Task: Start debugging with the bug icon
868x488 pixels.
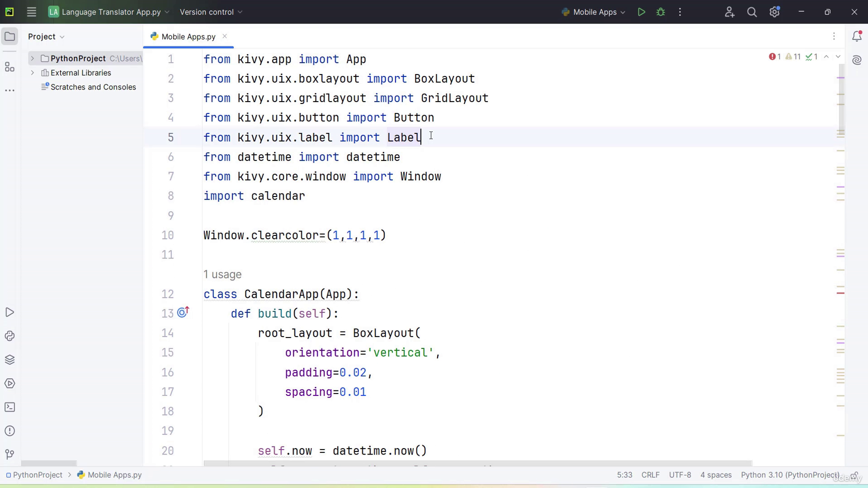Action: [x=660, y=12]
